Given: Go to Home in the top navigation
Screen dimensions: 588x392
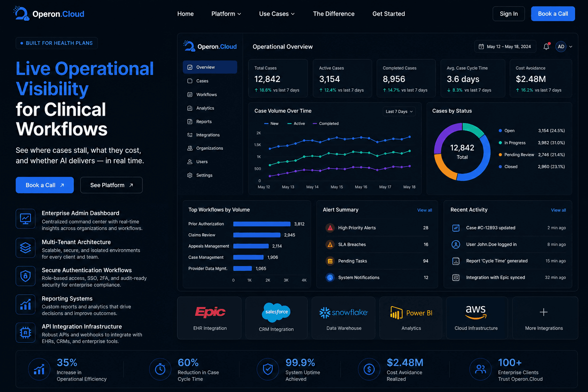Looking at the screenshot, I should pyautogui.click(x=185, y=14).
